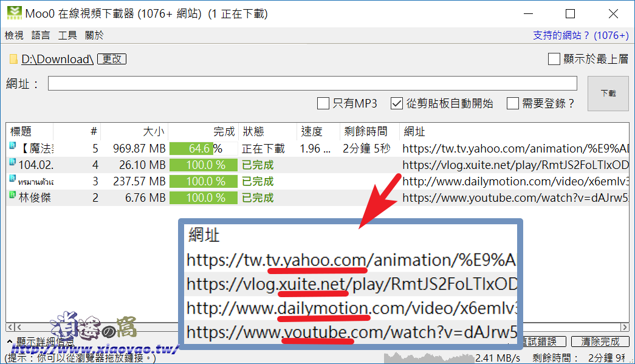Open the 工具 menu

coord(67,35)
